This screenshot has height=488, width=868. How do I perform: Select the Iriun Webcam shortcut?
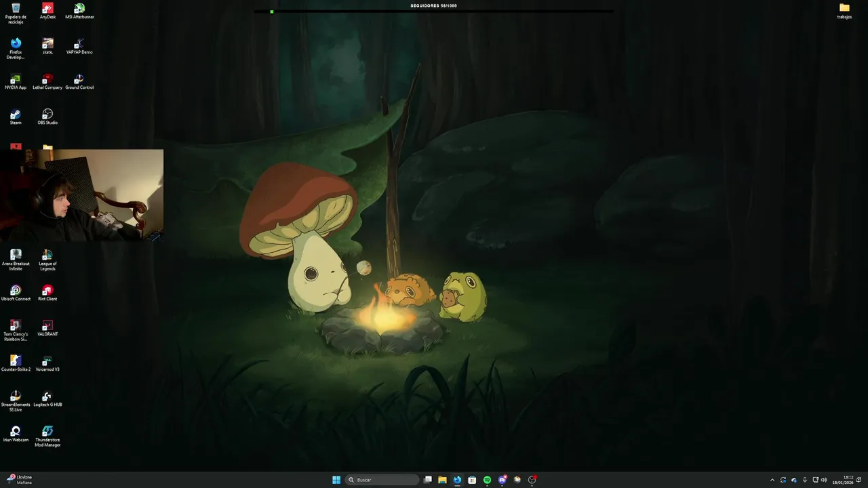tap(16, 434)
